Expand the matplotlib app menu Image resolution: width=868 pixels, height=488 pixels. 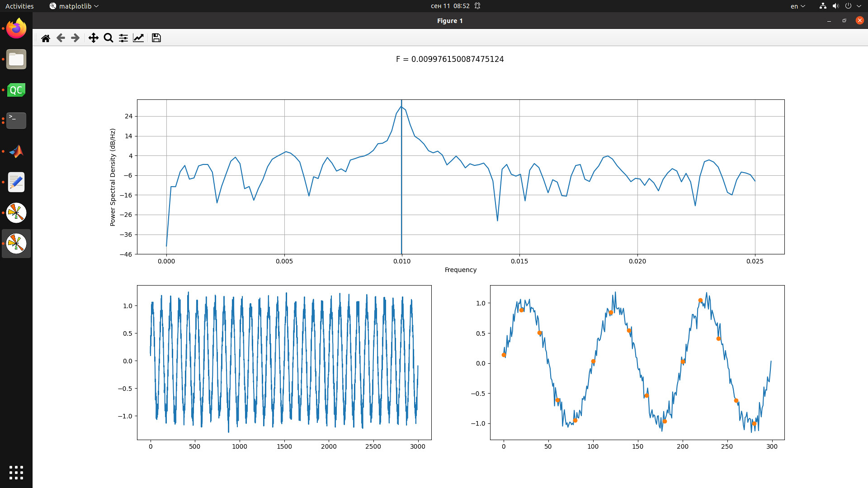(74, 6)
